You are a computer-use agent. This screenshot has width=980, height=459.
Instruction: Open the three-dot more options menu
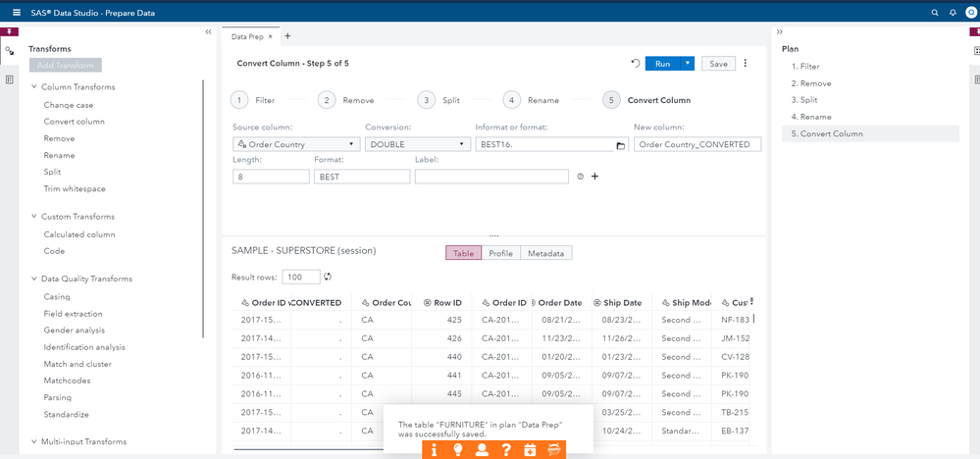click(x=746, y=64)
